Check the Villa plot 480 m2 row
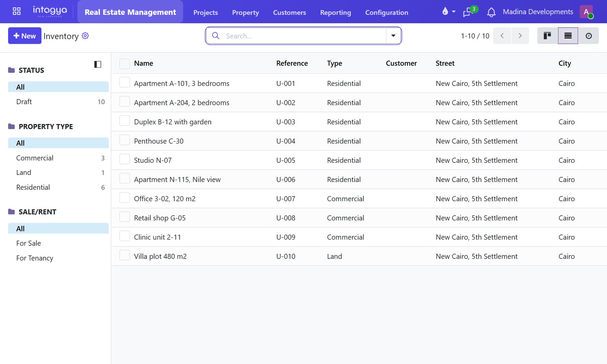607x364 pixels. [x=125, y=255]
